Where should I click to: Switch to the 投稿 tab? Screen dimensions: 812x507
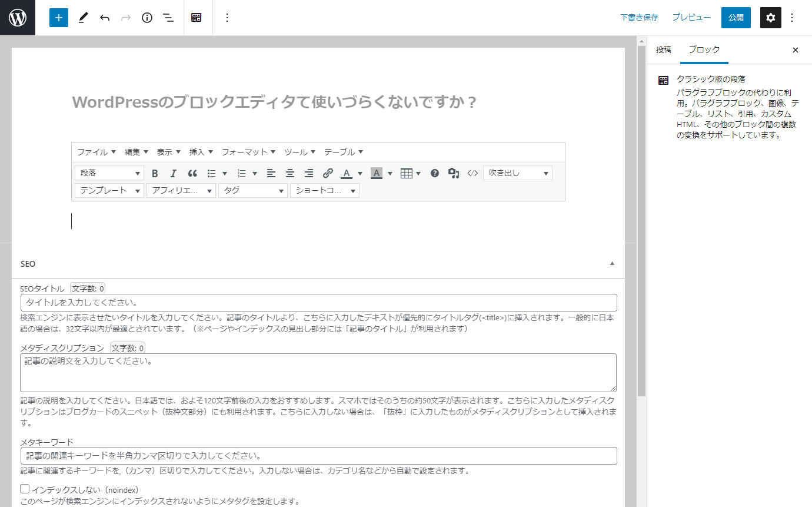[664, 50]
